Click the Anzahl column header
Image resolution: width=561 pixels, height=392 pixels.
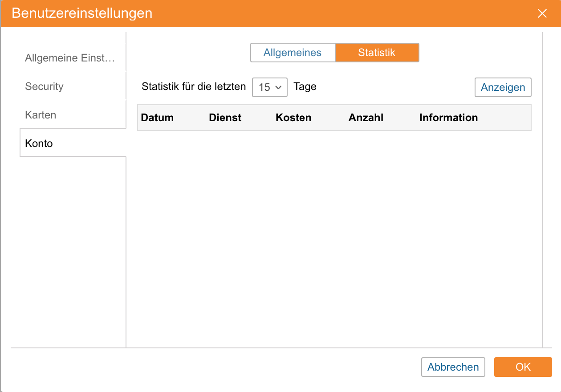(x=366, y=118)
